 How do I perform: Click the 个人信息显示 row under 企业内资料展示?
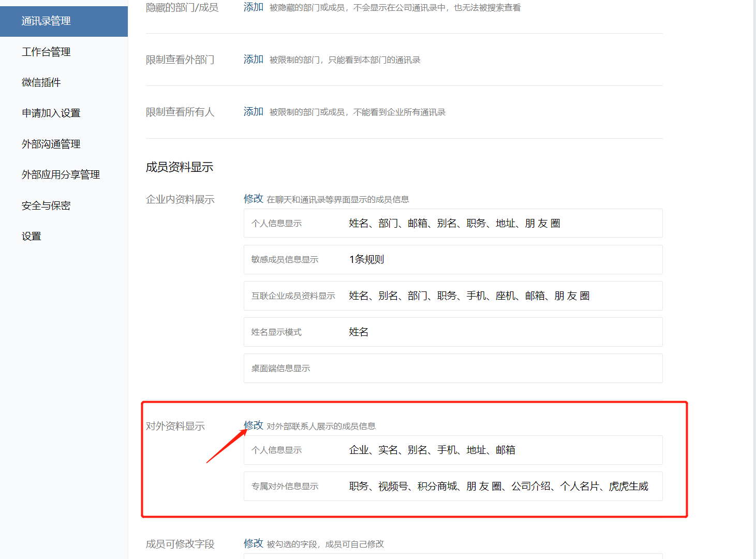pos(453,223)
